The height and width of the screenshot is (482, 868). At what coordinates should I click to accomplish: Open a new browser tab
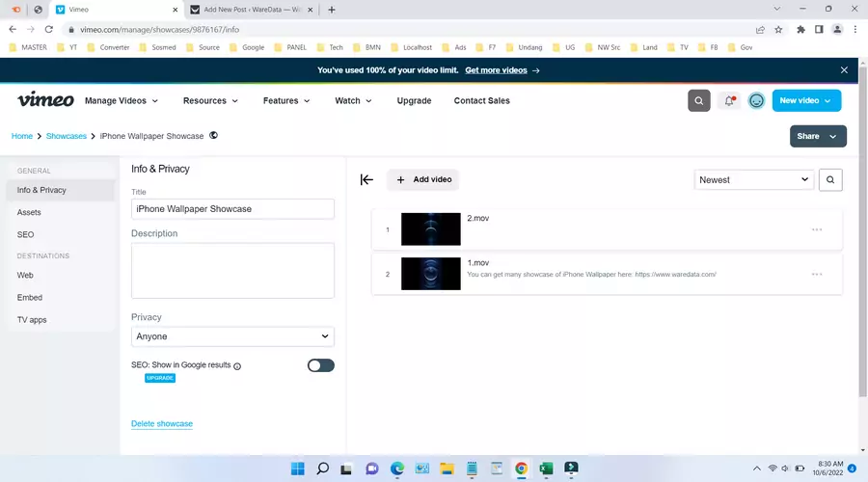click(x=331, y=10)
